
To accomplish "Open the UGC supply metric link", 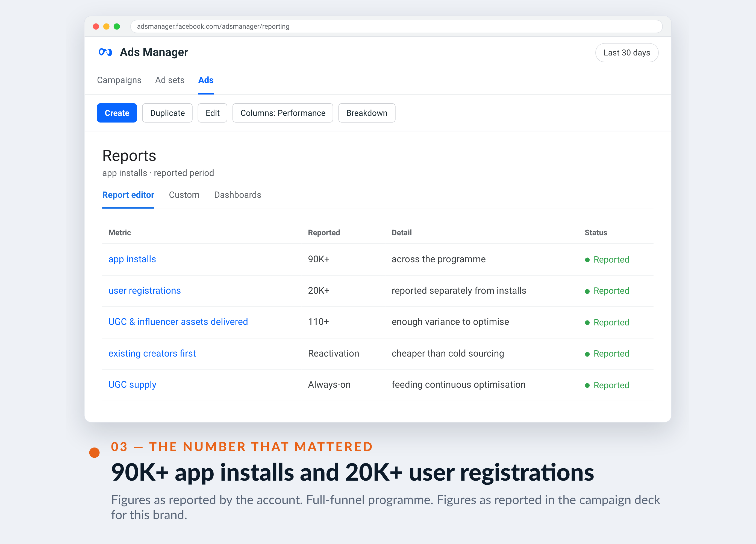I will (x=132, y=385).
